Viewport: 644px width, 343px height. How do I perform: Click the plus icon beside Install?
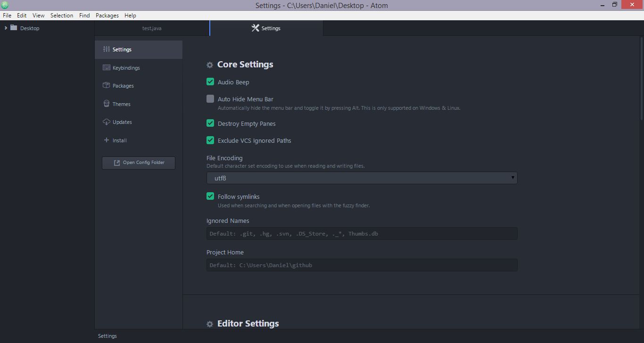click(x=106, y=140)
